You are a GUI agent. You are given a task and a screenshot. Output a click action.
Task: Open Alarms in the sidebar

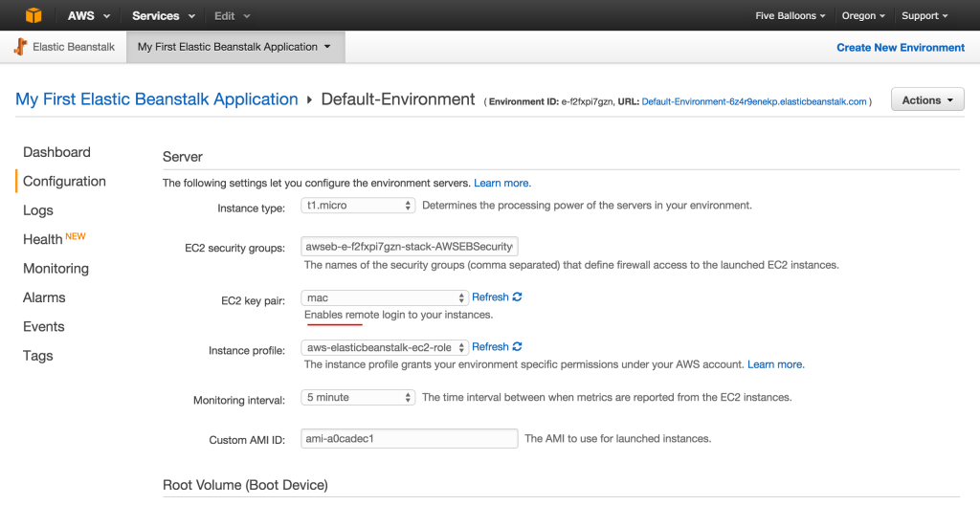(x=44, y=297)
